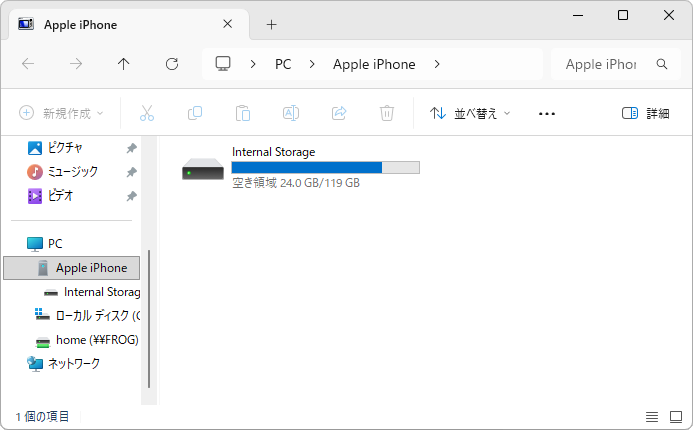Click the sidebar vertical scrollbar
Viewport: 693px width, 430px height.
tap(149, 318)
